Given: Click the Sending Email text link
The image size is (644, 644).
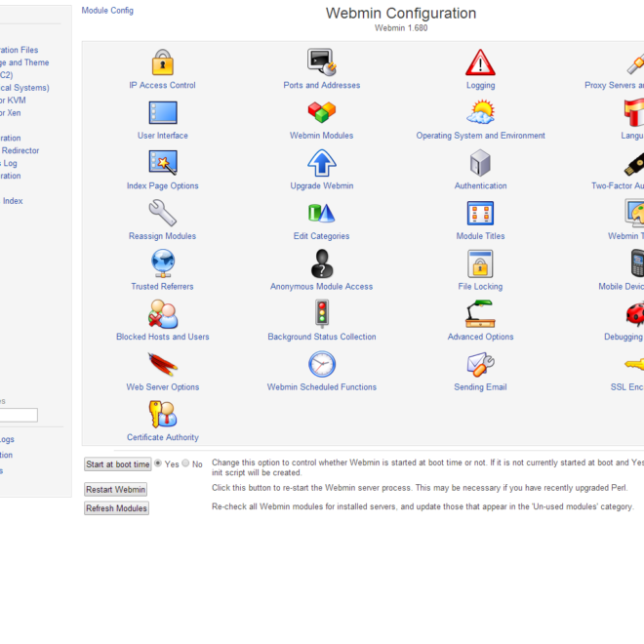Looking at the screenshot, I should click(x=480, y=387).
